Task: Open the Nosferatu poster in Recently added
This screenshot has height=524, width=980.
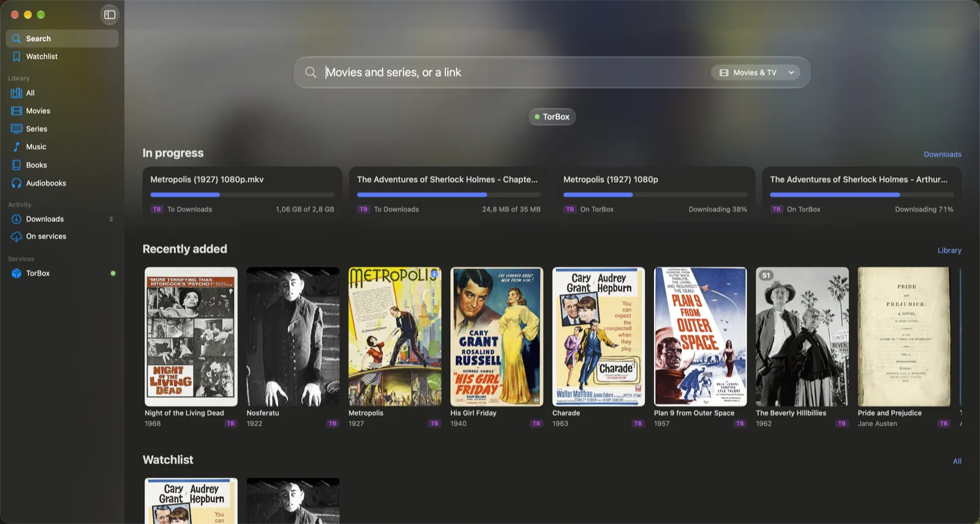Action: click(x=293, y=336)
